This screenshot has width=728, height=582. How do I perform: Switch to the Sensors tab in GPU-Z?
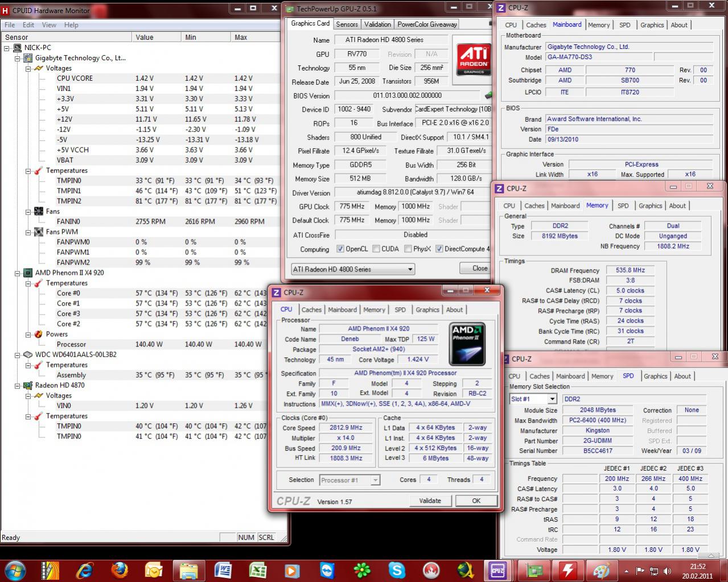coord(347,24)
